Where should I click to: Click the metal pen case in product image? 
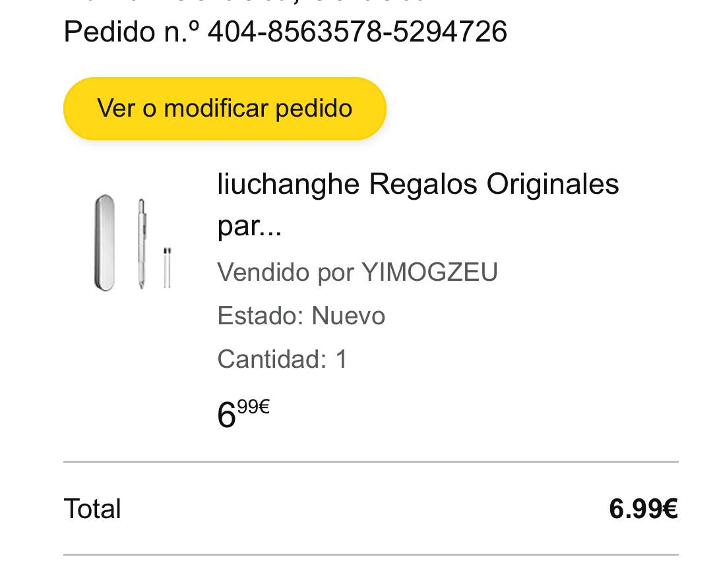click(104, 243)
